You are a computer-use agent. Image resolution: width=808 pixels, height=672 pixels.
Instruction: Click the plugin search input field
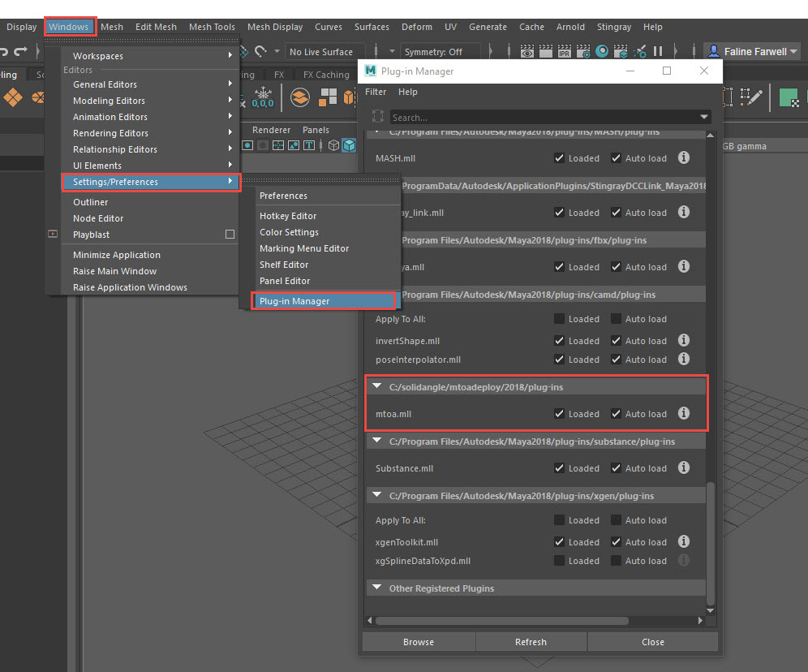[x=544, y=117]
